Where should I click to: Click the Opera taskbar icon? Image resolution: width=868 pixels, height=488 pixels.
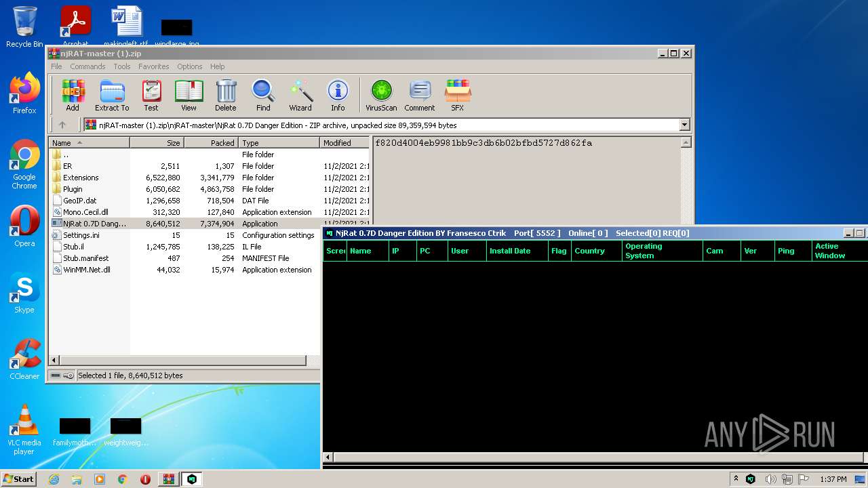click(145, 479)
